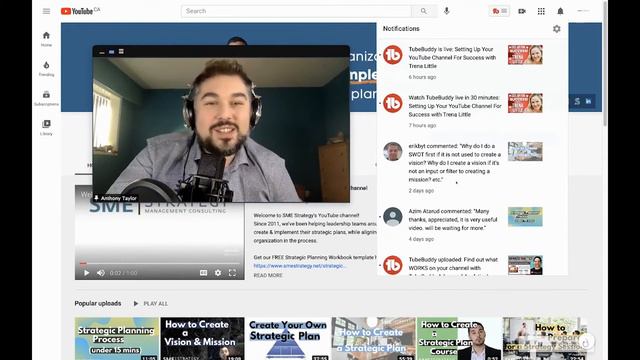Screen dimensions: 640x360
Task: Click the Popular uploads heading
Action: 98,303
